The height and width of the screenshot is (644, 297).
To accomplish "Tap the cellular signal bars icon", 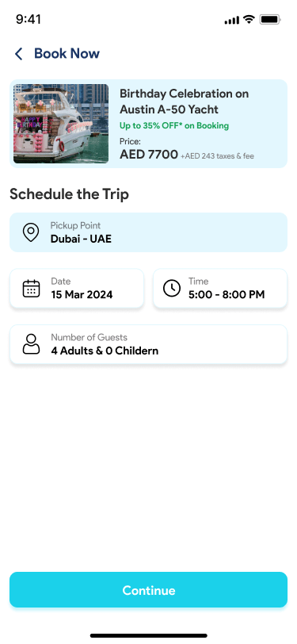I will 232,20.
